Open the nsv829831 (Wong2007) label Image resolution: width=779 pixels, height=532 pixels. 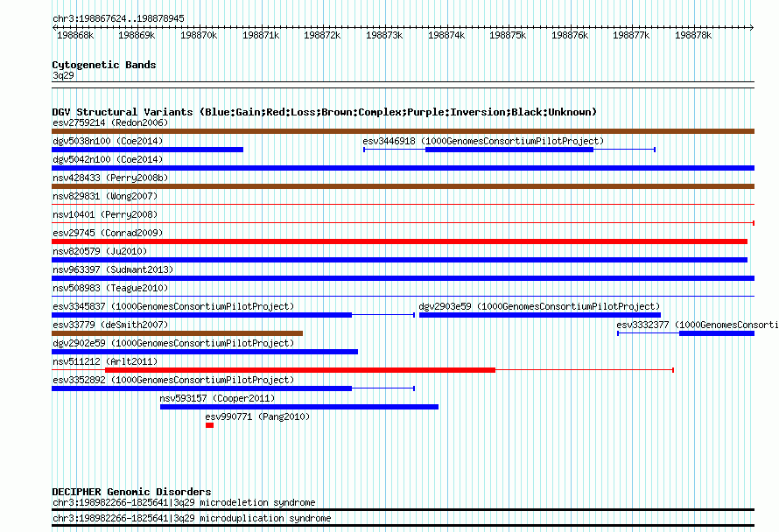[x=105, y=196]
